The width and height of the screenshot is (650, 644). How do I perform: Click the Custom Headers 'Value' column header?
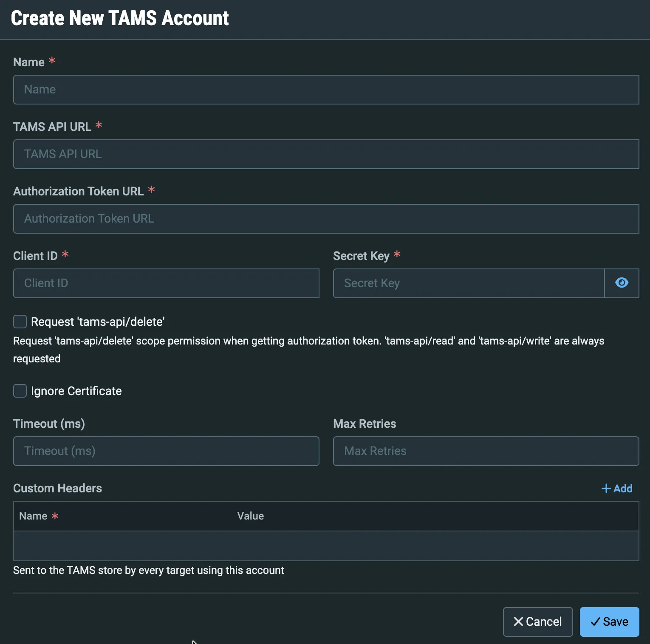click(251, 516)
